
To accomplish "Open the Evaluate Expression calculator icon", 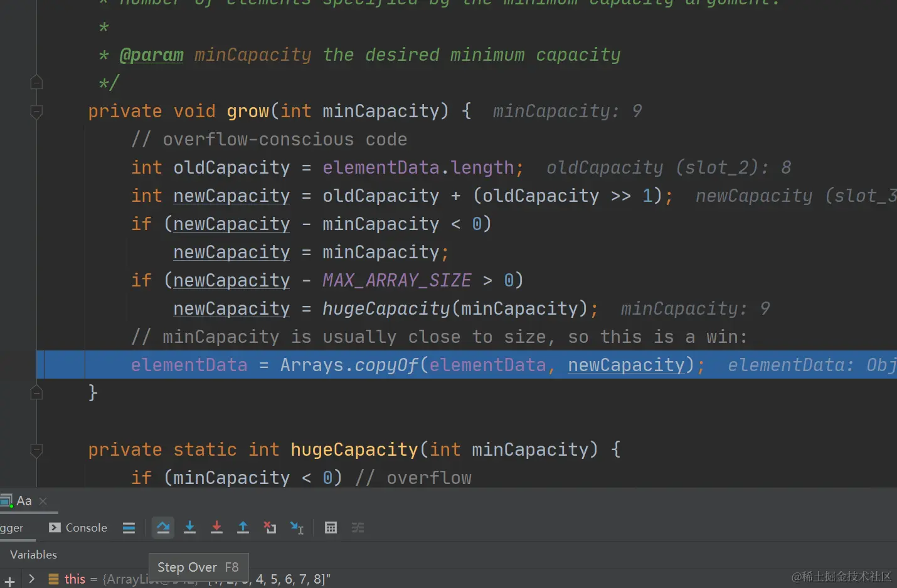I will 331,527.
